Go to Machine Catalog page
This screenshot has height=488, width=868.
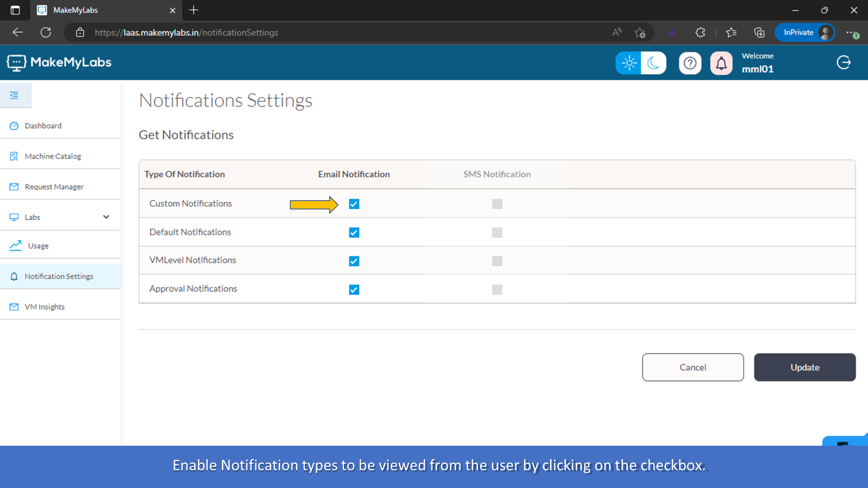point(53,156)
